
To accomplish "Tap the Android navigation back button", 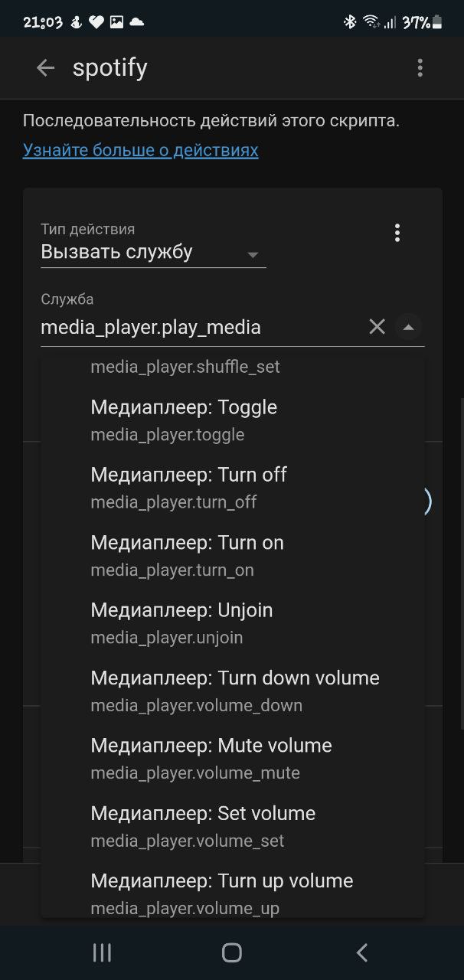I will click(362, 952).
